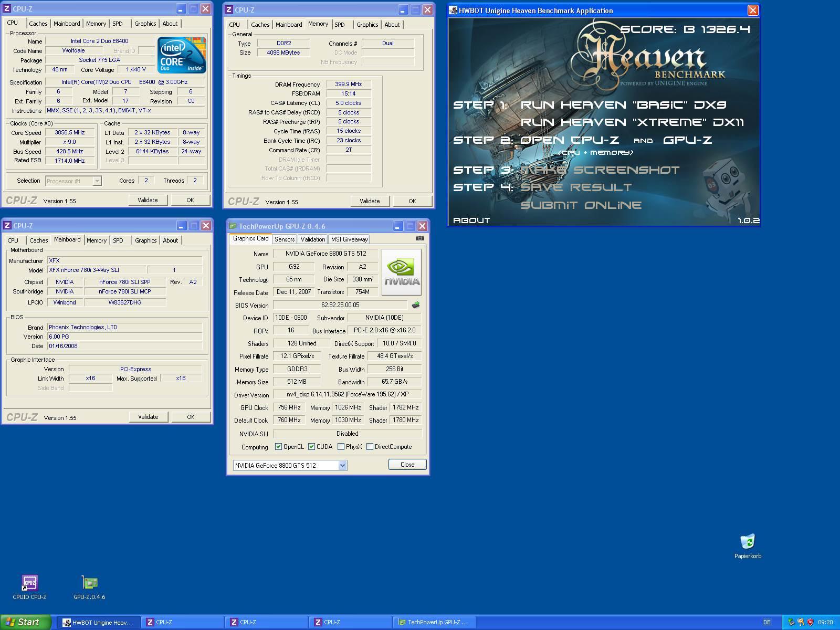Click the Bandwidth value 65.7 GB/s

394,382
